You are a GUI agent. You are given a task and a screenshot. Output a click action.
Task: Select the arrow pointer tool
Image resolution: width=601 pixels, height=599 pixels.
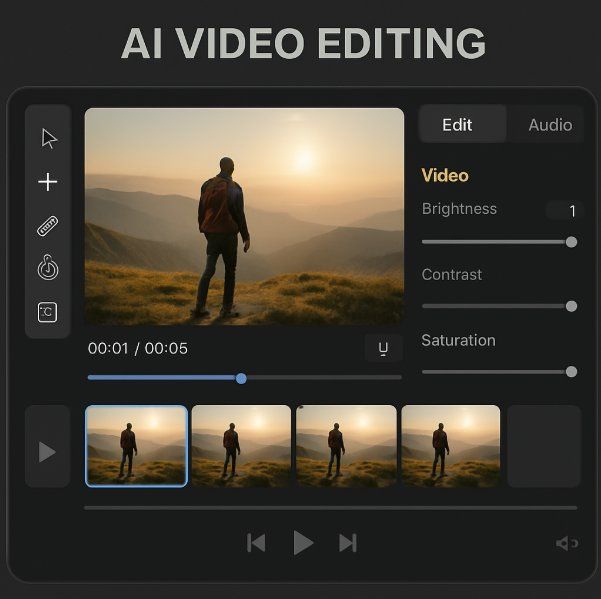pos(48,139)
